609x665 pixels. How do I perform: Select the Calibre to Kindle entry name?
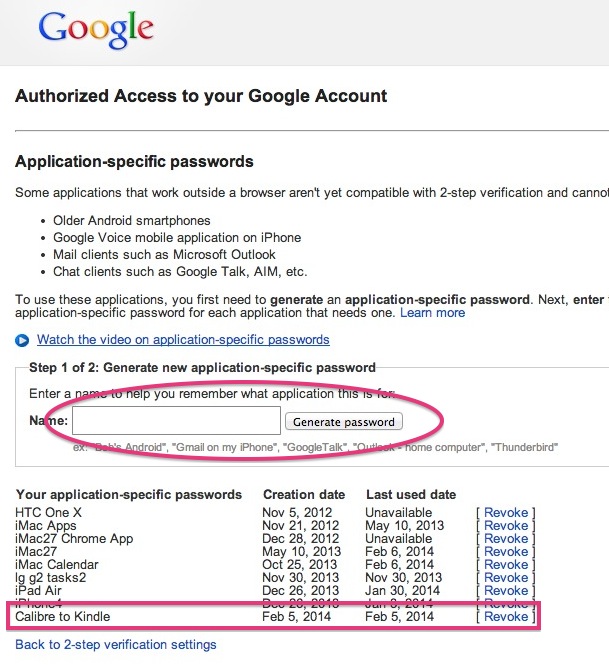point(63,617)
